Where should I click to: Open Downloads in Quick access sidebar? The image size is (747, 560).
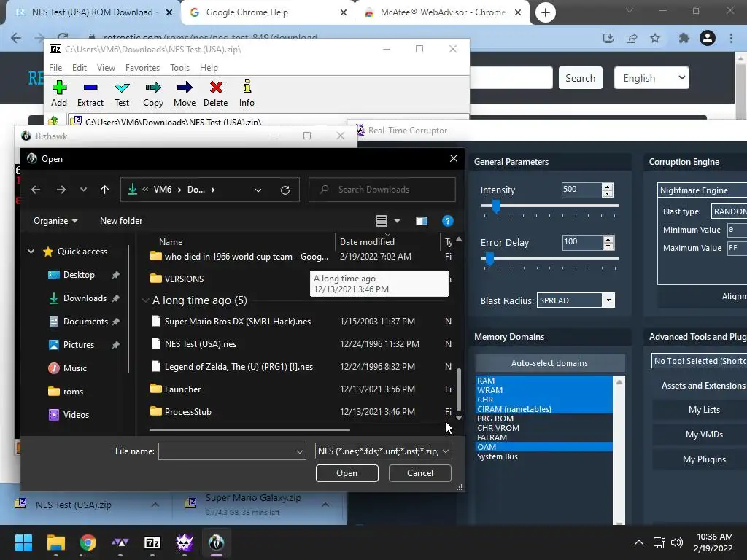[x=85, y=298]
